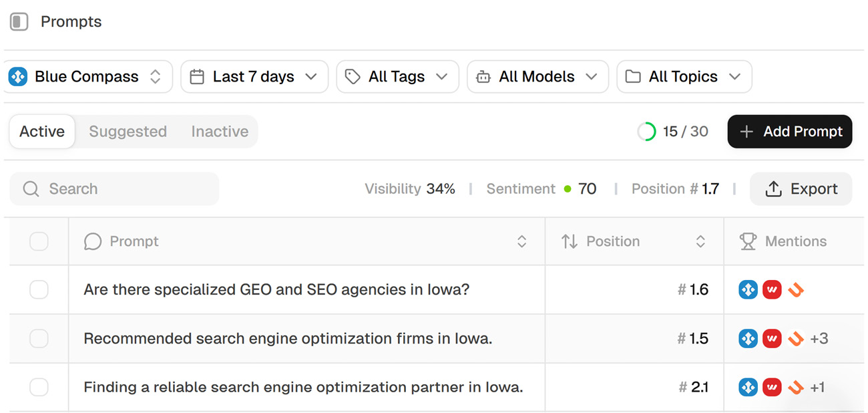Switch to the Inactive tab
Image resolution: width=868 pixels, height=413 pixels.
(220, 132)
